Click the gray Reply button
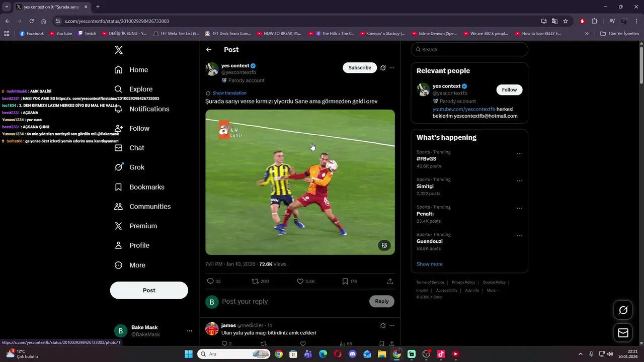644x362 pixels. [x=382, y=301]
